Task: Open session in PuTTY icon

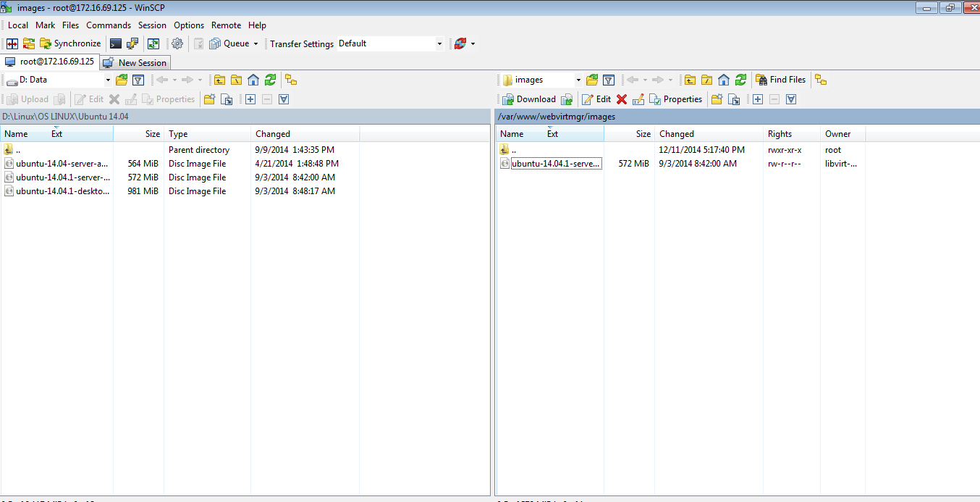Action: (132, 43)
